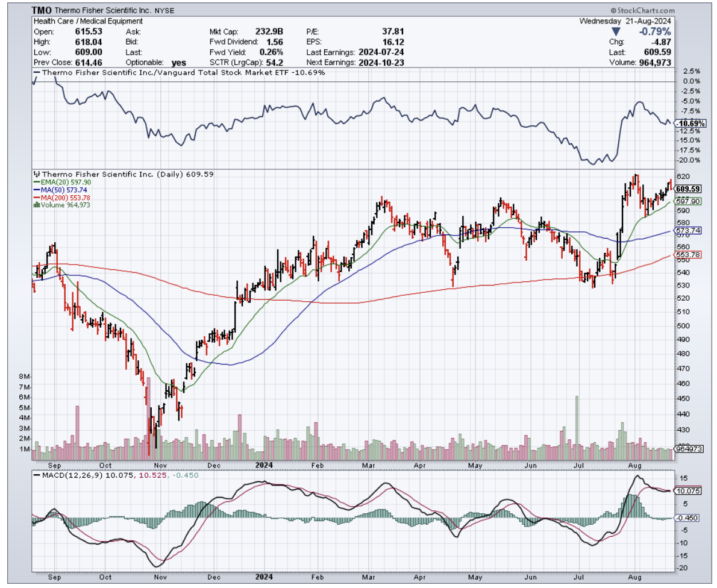Click the 609.59 price tag on the price axis
The width and height of the screenshot is (717, 588).
(687, 189)
